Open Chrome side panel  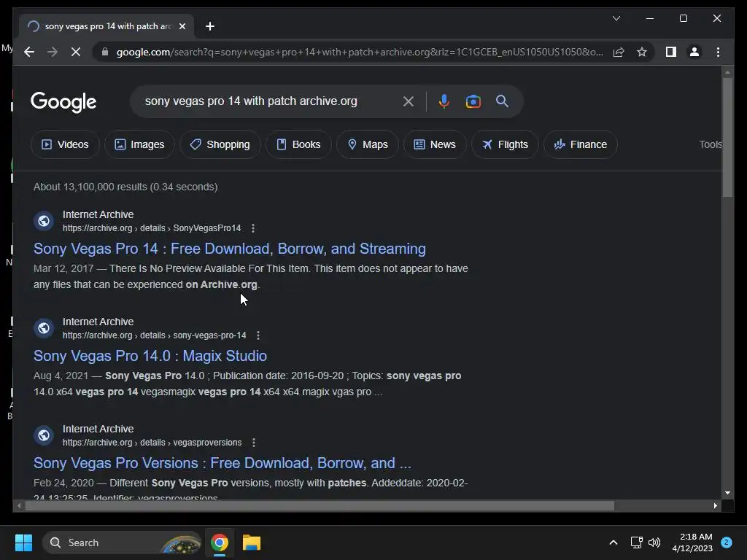click(671, 52)
